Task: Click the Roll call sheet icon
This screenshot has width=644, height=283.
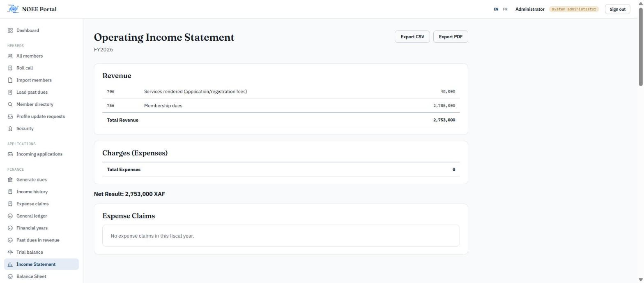Action: 10,68
